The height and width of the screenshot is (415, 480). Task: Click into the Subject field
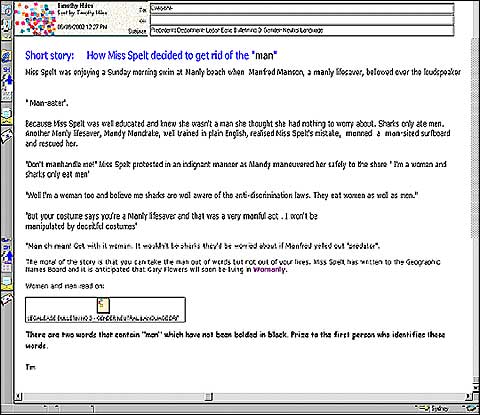(302, 30)
